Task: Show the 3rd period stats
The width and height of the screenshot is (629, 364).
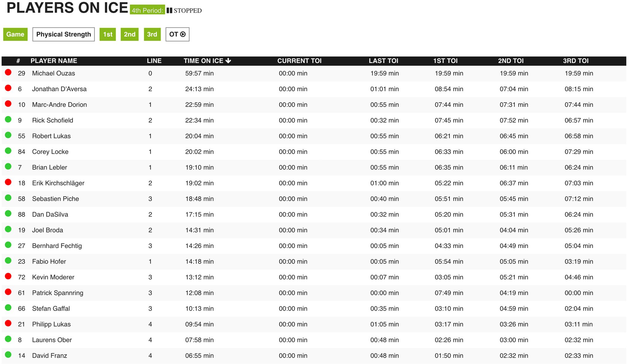Action: [x=152, y=34]
